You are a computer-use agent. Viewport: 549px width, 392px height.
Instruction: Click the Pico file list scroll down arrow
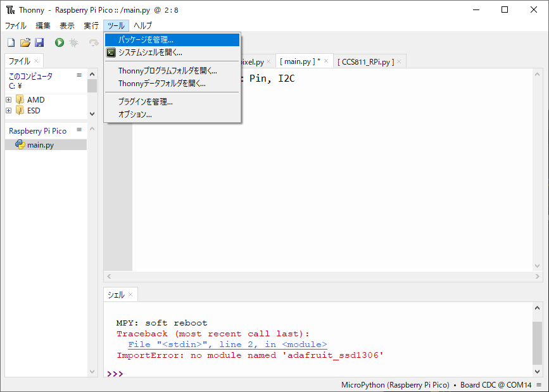(92, 372)
